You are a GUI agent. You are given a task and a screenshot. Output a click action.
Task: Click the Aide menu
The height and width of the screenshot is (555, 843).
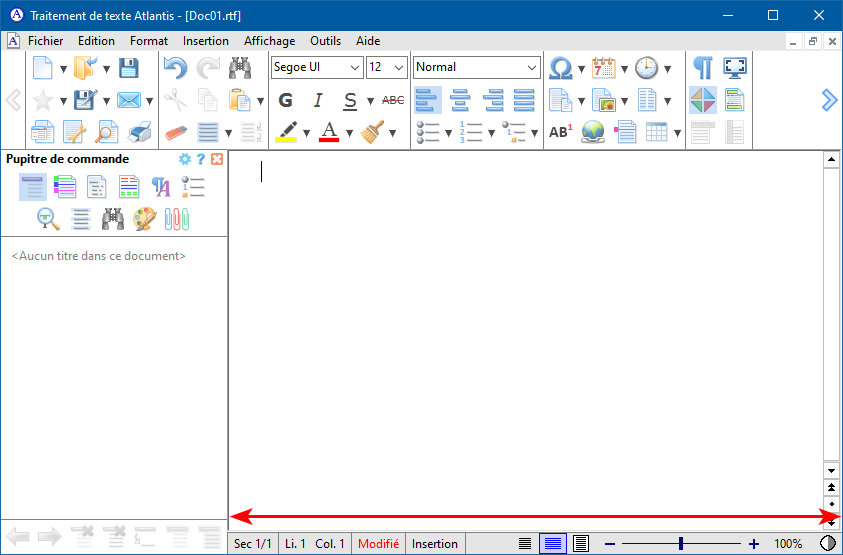(x=368, y=41)
